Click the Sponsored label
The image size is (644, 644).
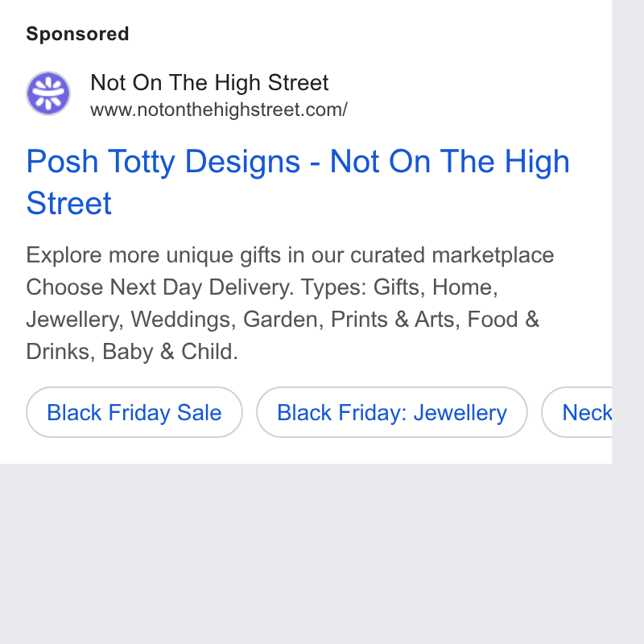click(77, 34)
